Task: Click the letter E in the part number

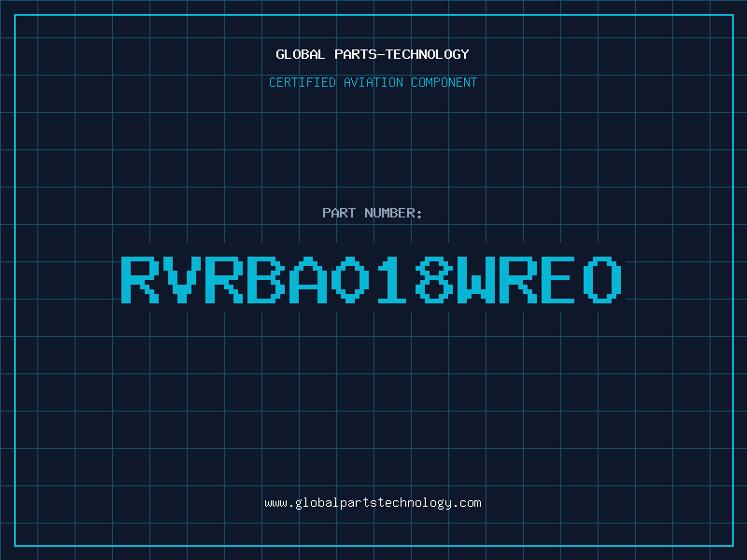Action: [558, 280]
